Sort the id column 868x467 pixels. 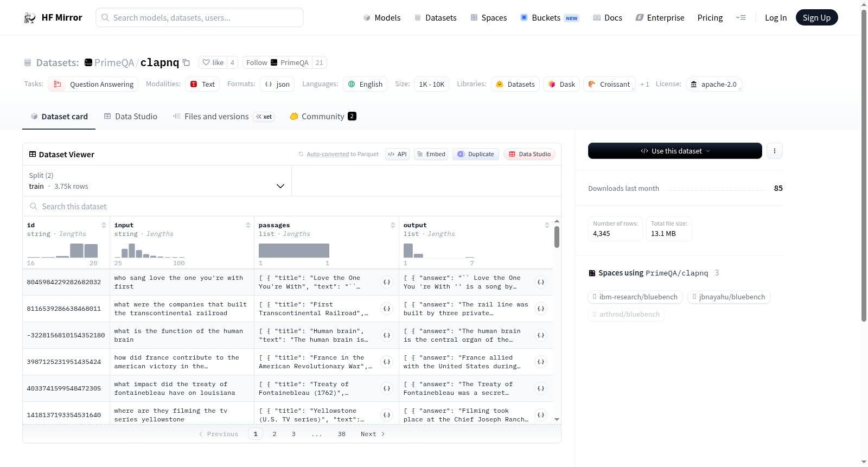point(104,225)
